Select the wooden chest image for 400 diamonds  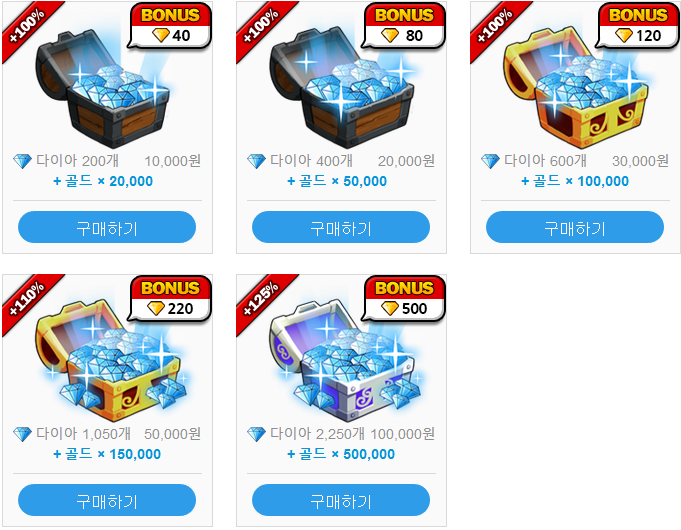pyautogui.click(x=342, y=87)
